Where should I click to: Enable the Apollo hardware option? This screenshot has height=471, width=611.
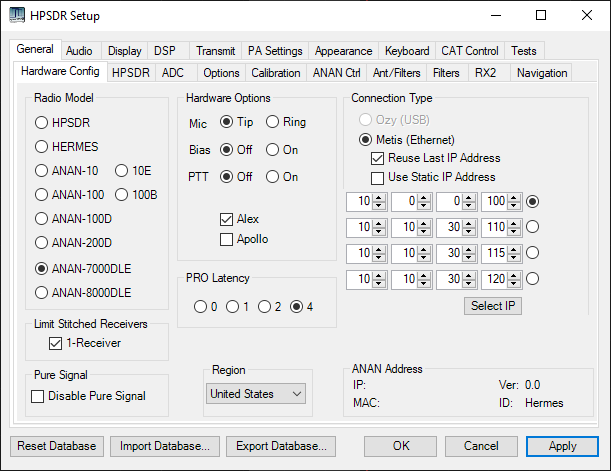pos(226,239)
